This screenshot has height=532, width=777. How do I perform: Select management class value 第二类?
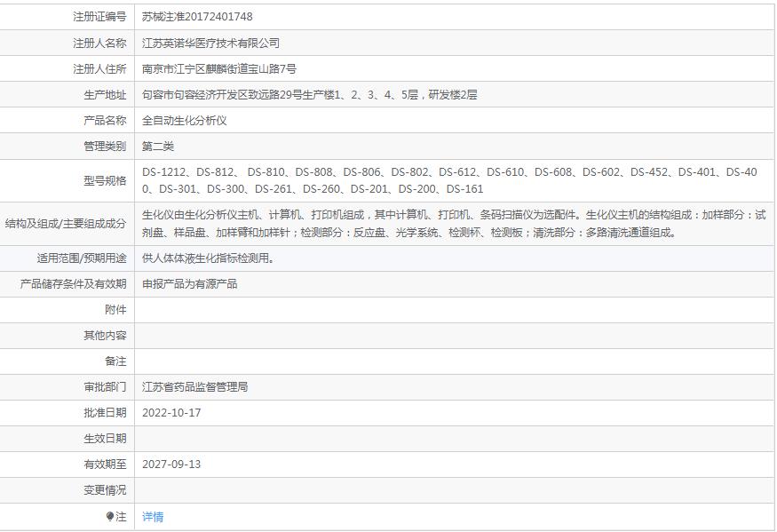pos(158,147)
